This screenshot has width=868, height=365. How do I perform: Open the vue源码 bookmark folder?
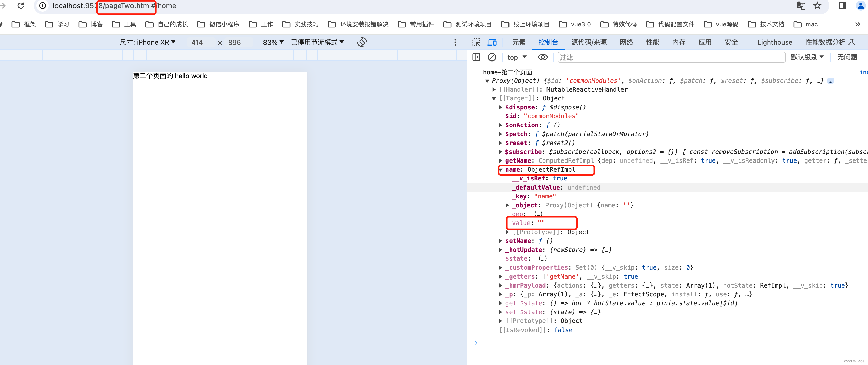(x=721, y=24)
